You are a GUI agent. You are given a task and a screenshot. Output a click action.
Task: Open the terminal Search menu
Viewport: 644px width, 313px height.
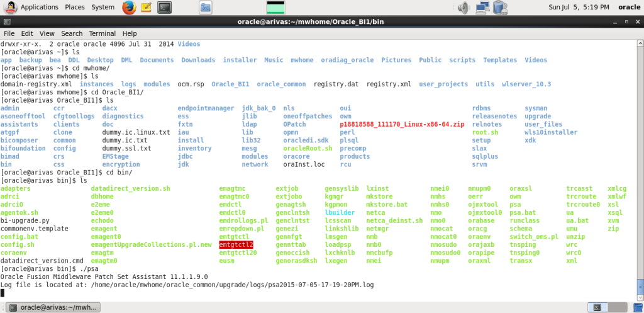[72, 33]
